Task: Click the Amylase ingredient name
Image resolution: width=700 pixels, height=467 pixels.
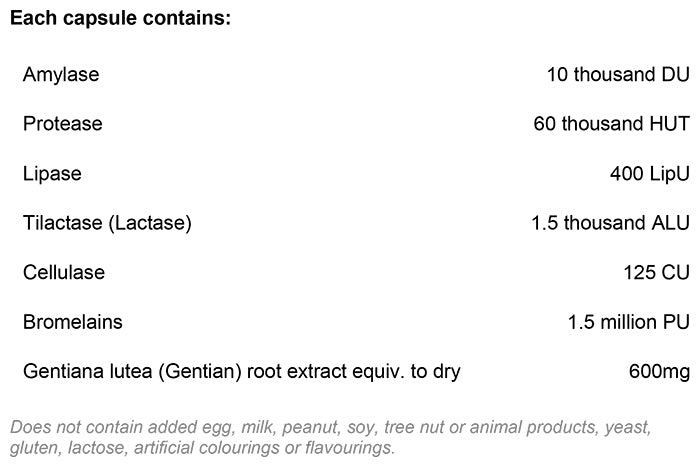Action: [x=61, y=75]
